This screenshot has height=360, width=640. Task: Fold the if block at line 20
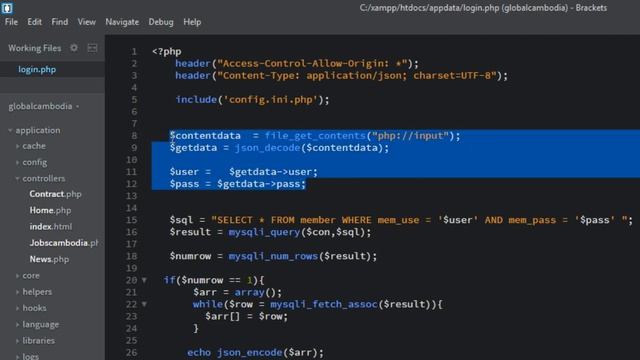point(144,280)
